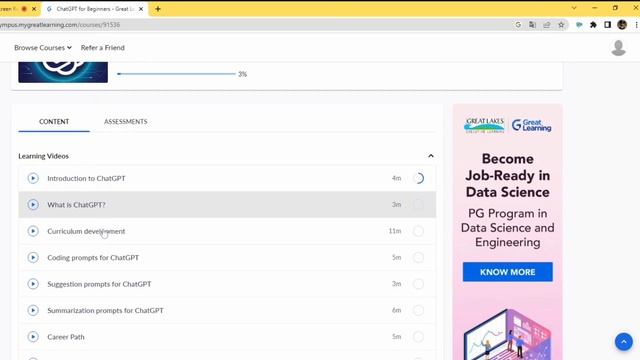This screenshot has width=640, height=360.
Task: Toggle completion circle for Introduction to ChatGPT
Action: click(x=418, y=178)
